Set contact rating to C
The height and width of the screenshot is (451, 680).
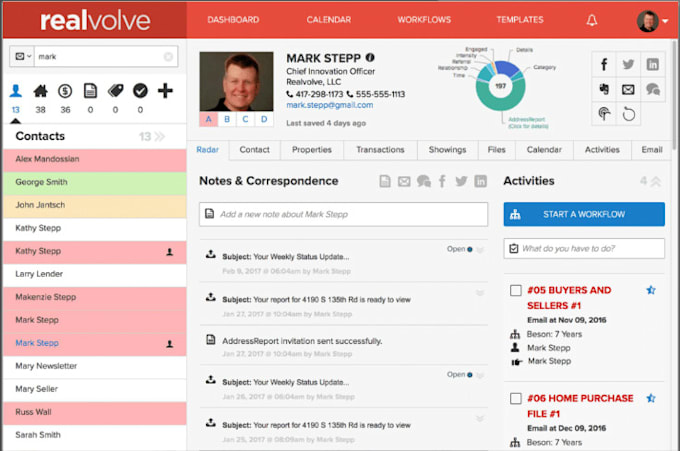pyautogui.click(x=245, y=119)
